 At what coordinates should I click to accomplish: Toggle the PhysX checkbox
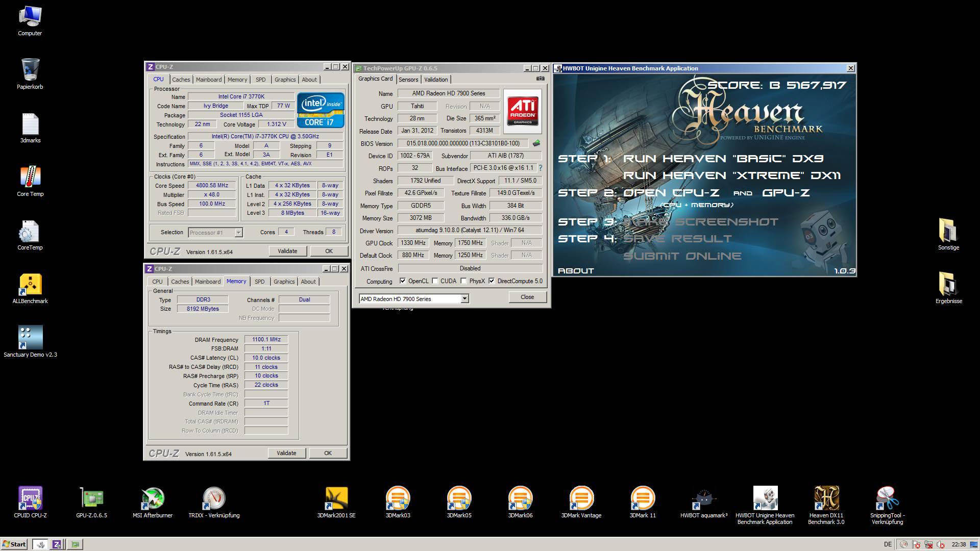[463, 281]
